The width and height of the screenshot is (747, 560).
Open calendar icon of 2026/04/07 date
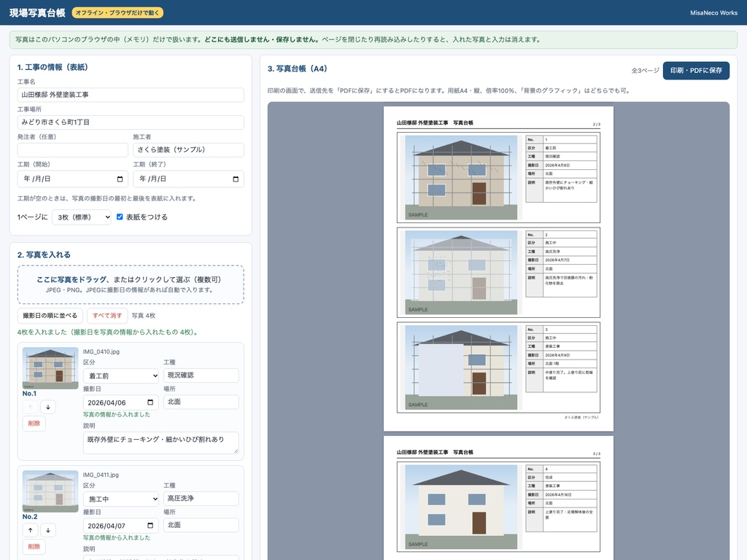150,525
